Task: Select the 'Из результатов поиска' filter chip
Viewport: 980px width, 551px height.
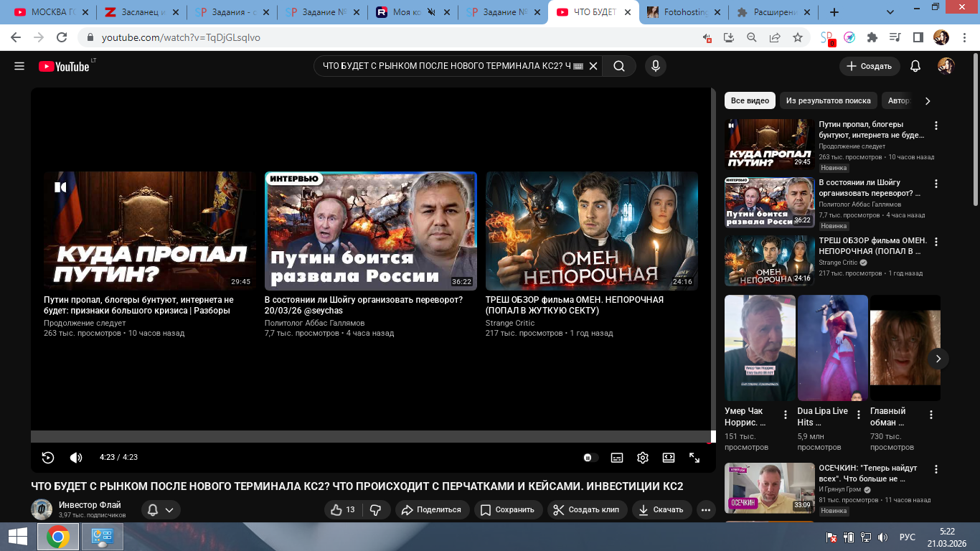Action: 828,101
